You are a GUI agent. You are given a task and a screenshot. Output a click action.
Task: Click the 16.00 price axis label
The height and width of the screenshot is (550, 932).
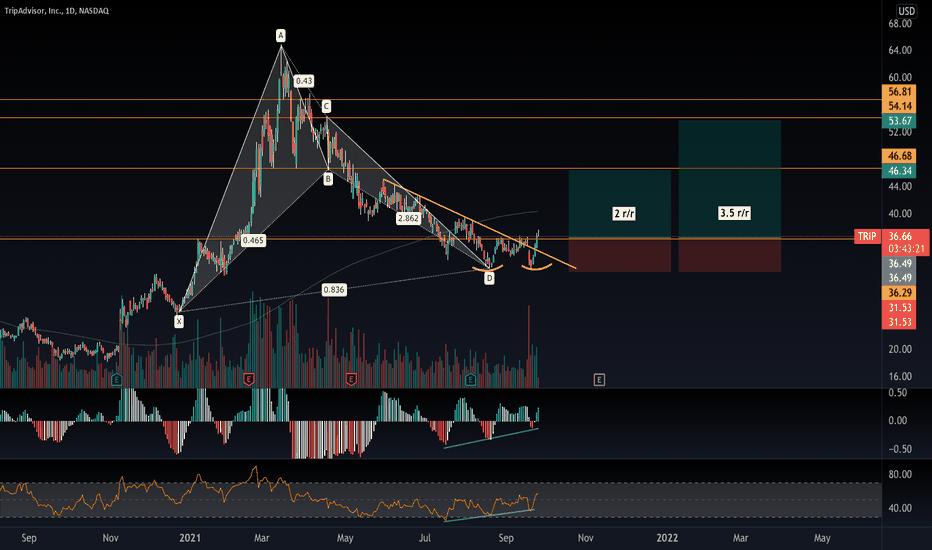coord(900,376)
